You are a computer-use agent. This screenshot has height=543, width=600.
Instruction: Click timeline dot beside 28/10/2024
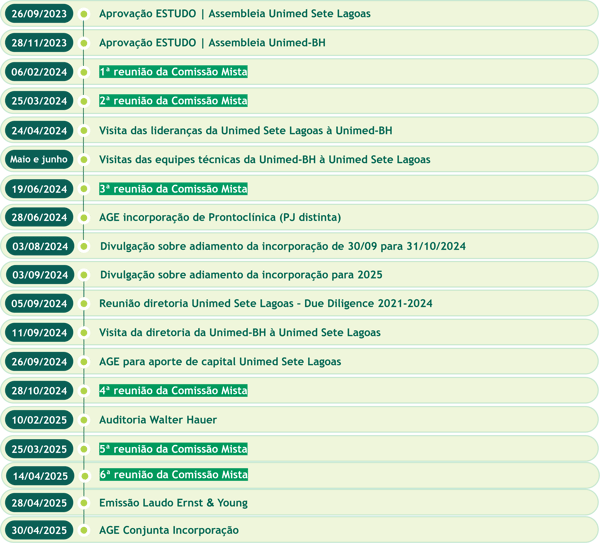pos(84,391)
